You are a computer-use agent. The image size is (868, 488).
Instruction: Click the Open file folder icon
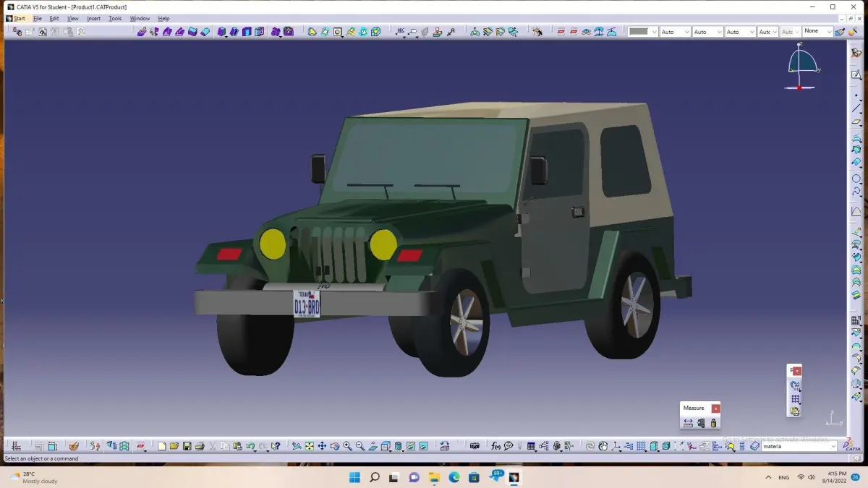click(174, 446)
